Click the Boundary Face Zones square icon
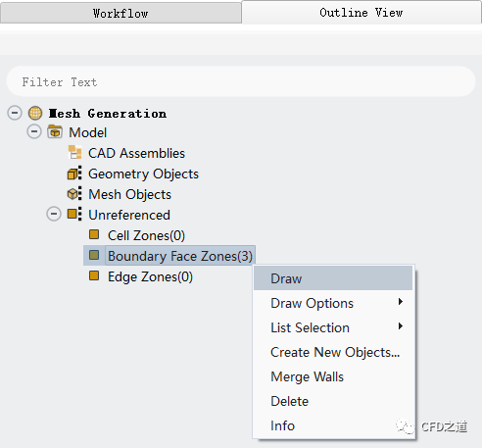 (x=94, y=255)
